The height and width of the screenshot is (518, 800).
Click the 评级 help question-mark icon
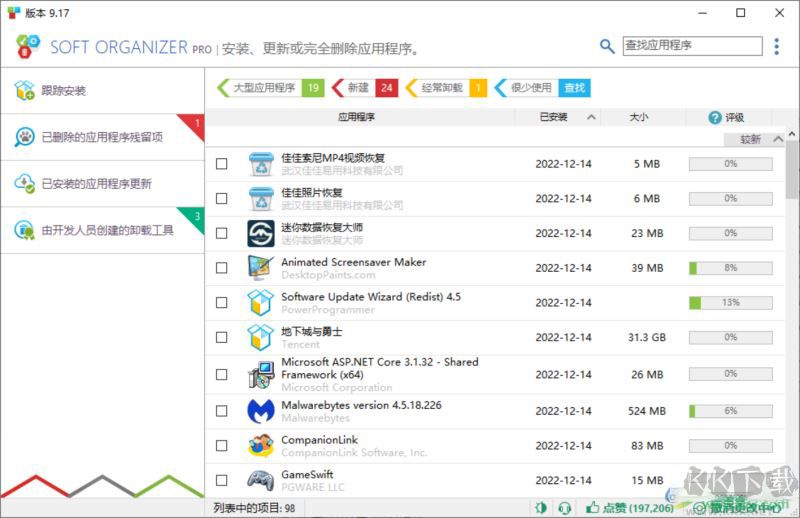point(714,117)
